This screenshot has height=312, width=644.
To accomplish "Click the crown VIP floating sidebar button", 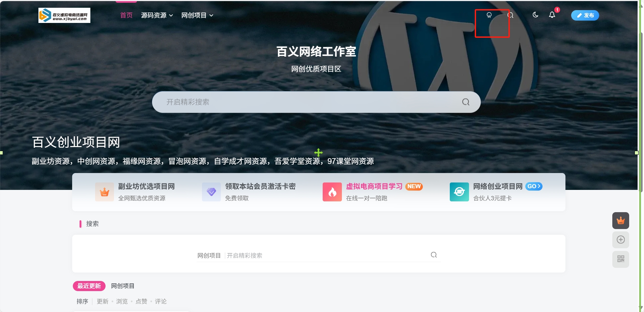I will tap(621, 221).
